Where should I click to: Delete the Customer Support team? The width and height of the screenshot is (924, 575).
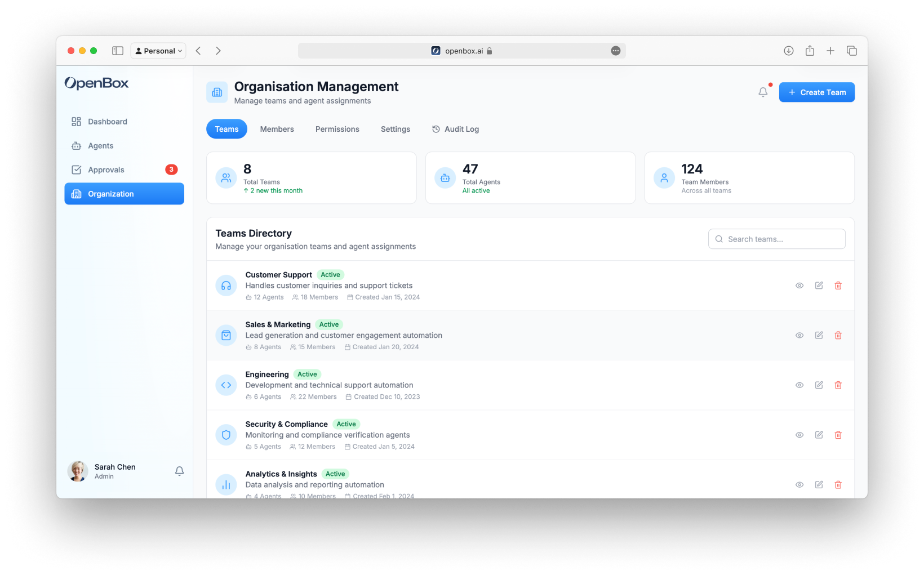click(838, 286)
